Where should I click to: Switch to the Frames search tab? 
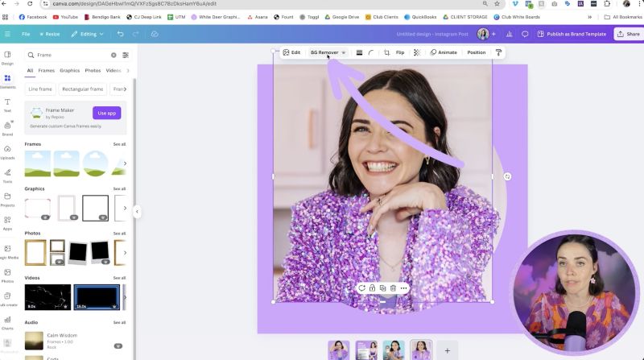(47, 71)
